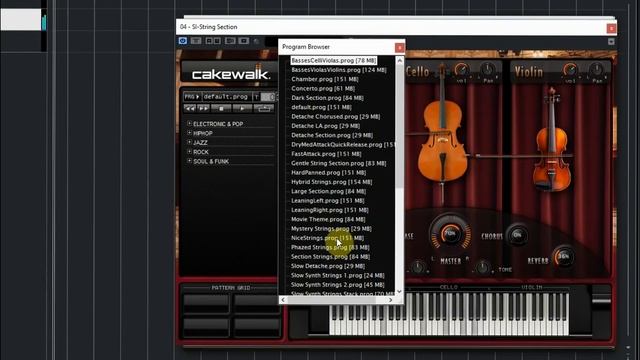Click the plugin toolbar icon left of the camera
This screenshot has width=640, height=360.
230,41
